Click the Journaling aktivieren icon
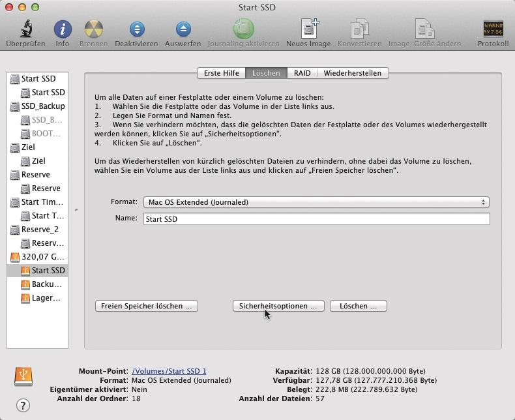The width and height of the screenshot is (515, 420). (243, 29)
